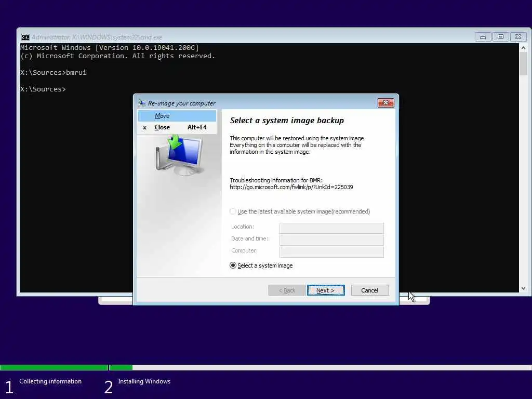Click the computer restore illustration
532x399 pixels.
point(179,155)
